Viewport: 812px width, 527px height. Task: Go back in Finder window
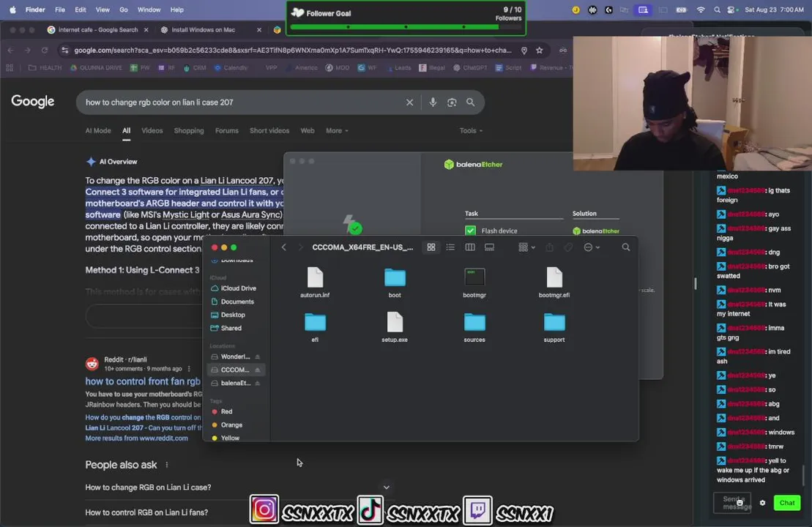pos(284,247)
